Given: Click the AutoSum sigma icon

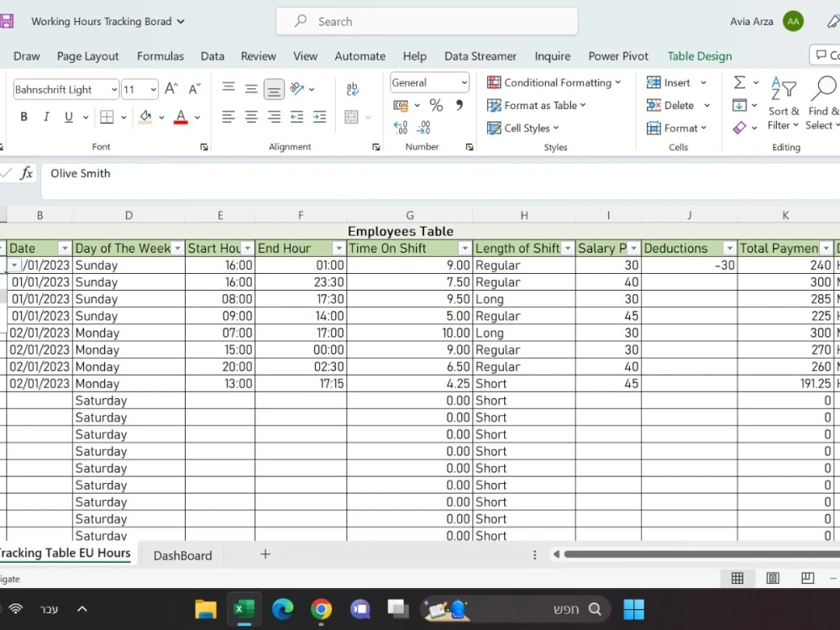Looking at the screenshot, I should [x=739, y=82].
